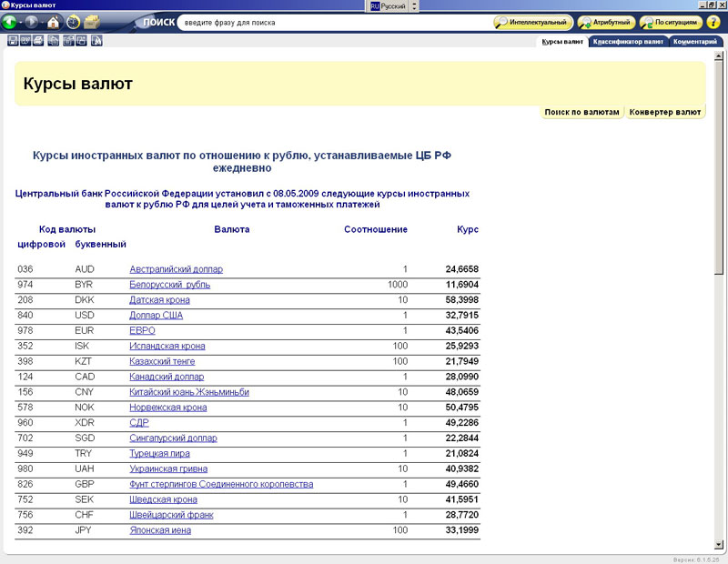Viewport: 728px width, 564px height.
Task: Switch to Классификатор валют tab
Action: click(628, 41)
